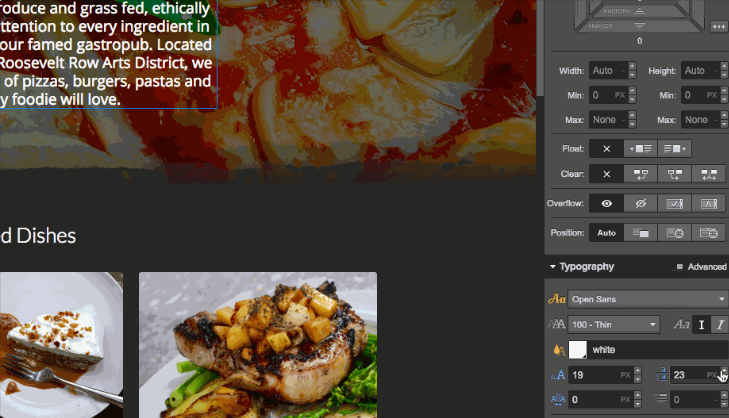Click the font size field showing 19

pos(601,375)
